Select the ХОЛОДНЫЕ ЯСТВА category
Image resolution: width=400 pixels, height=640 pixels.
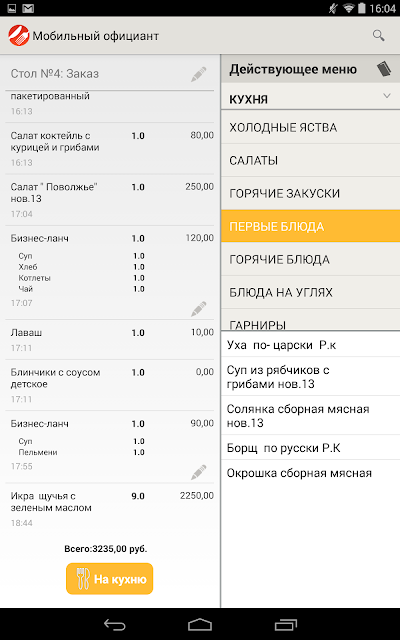[x=311, y=127]
